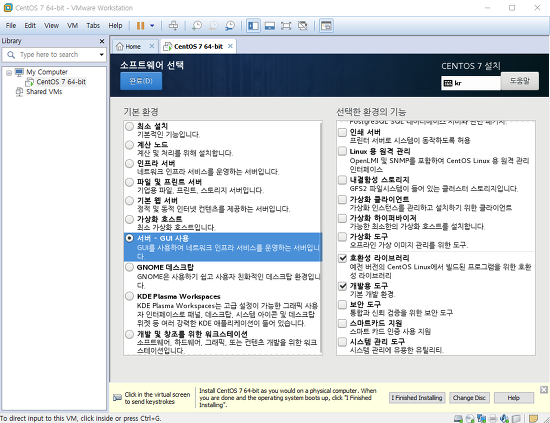The width and height of the screenshot is (550, 423).
Task: Click the display status icon
Action: 516,418
